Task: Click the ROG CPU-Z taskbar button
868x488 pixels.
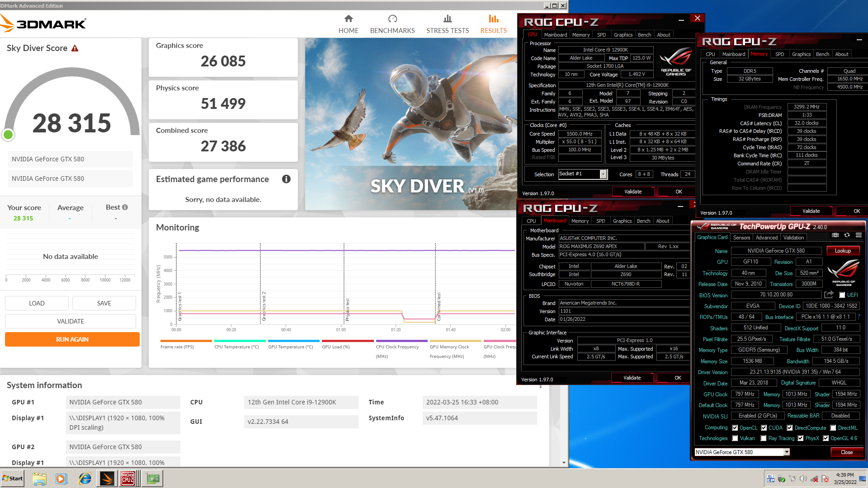Action: (x=128, y=479)
